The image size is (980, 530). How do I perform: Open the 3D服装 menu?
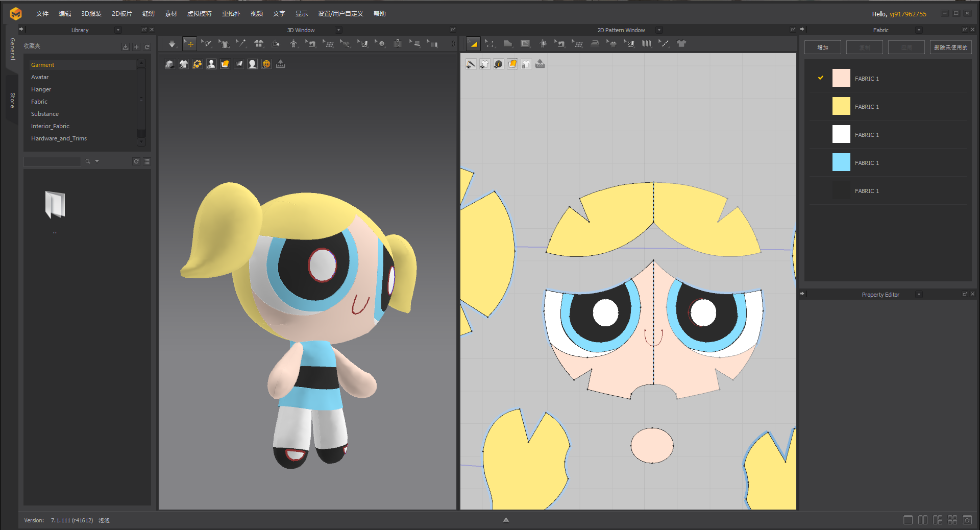pyautogui.click(x=91, y=14)
